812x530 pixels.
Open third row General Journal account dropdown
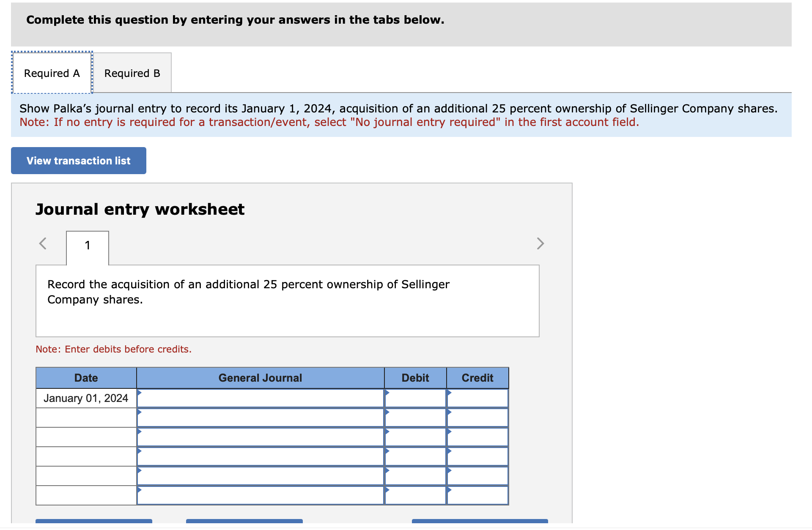pyautogui.click(x=260, y=437)
